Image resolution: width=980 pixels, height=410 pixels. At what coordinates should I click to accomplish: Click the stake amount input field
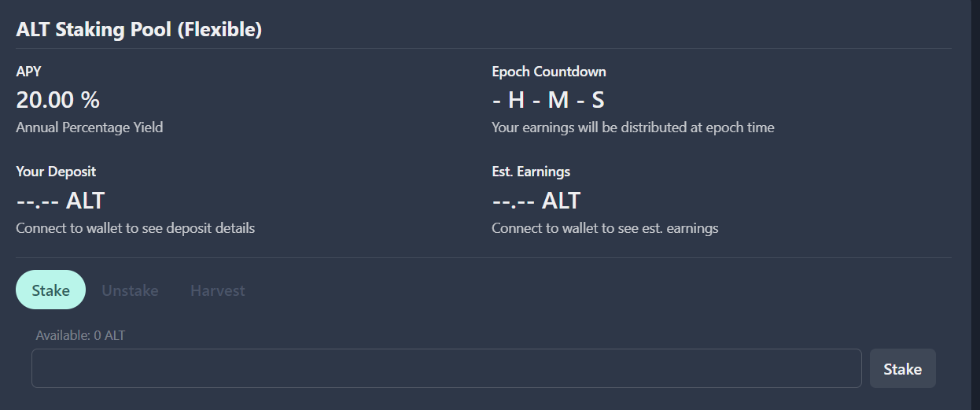coord(446,368)
